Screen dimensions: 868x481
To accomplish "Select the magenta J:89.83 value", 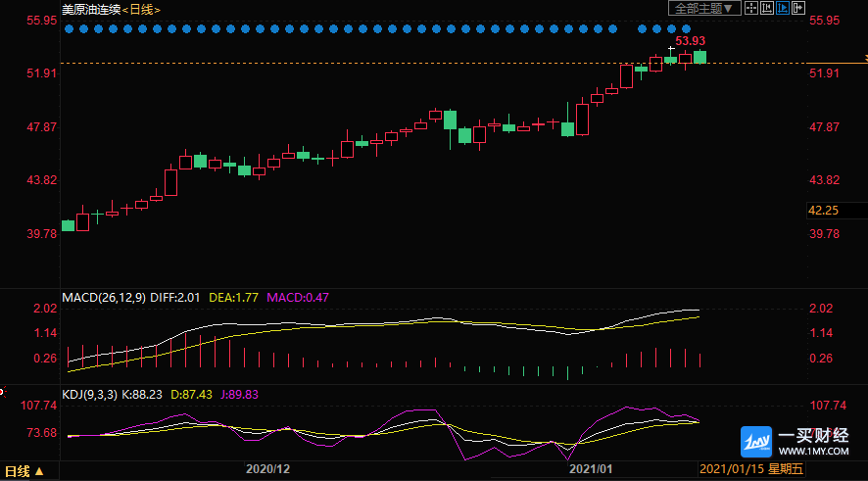I will pos(239,395).
